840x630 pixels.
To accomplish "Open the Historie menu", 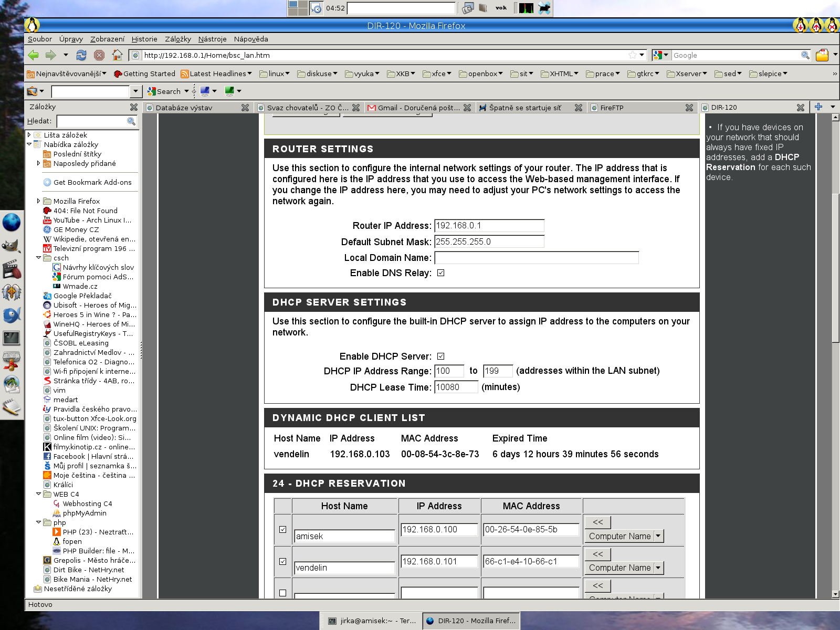I will pyautogui.click(x=144, y=39).
